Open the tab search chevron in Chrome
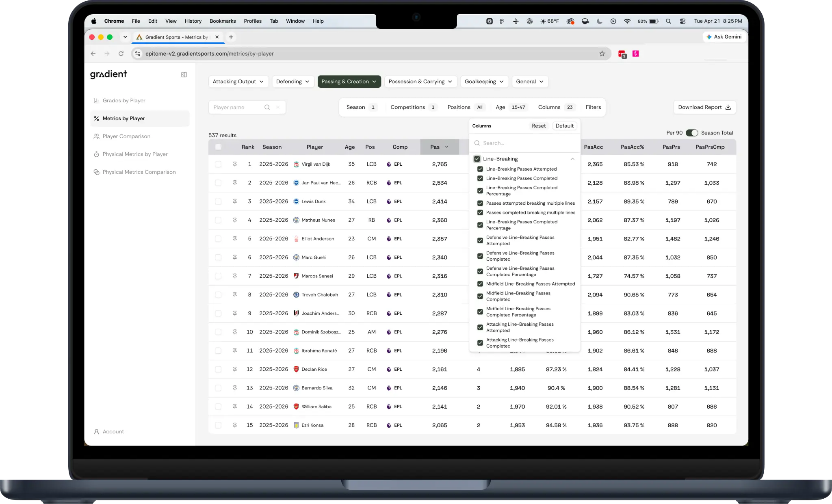 tap(125, 37)
